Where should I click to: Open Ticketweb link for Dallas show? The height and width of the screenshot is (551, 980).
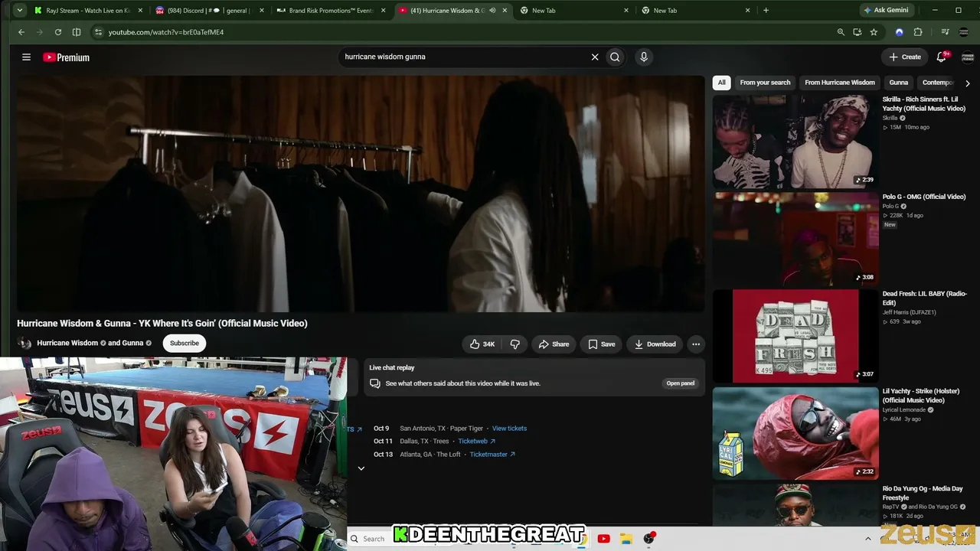pos(477,442)
